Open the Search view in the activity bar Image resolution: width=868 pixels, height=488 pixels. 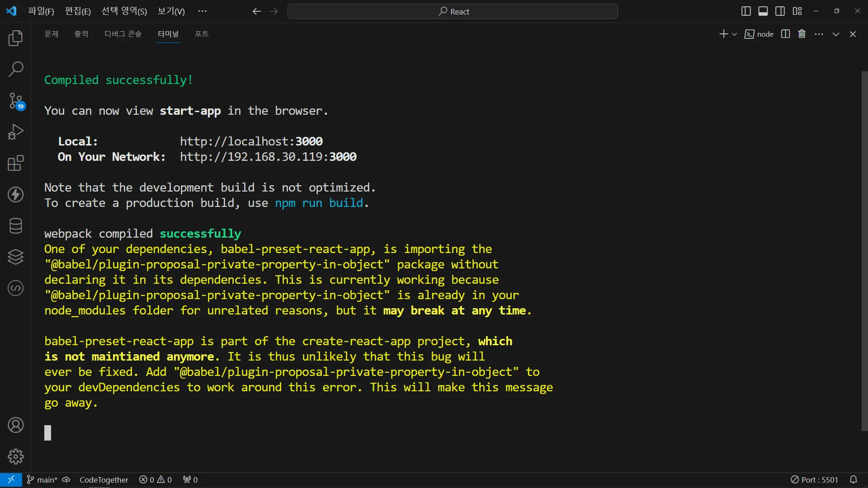coord(15,69)
